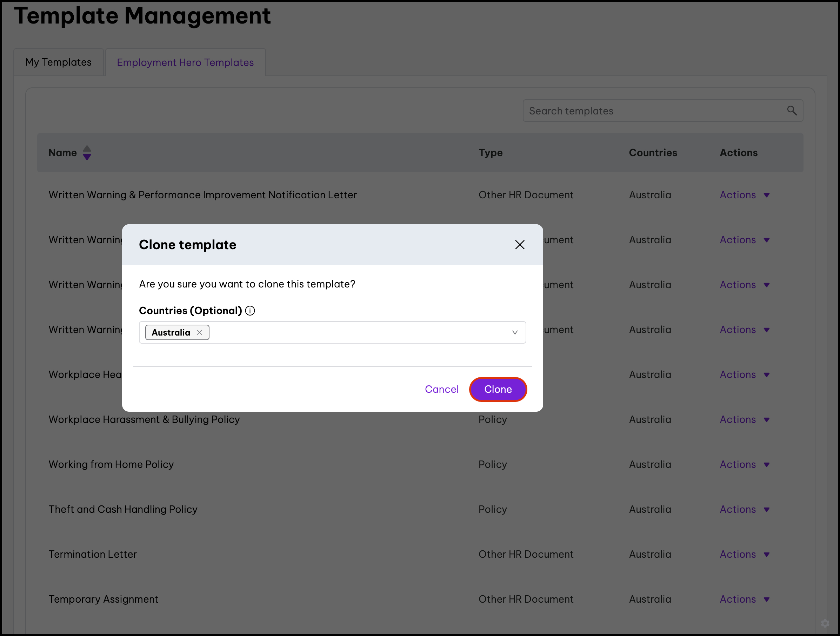Click the search magnifier icon
Viewport: 840px width, 636px height.
(x=791, y=111)
